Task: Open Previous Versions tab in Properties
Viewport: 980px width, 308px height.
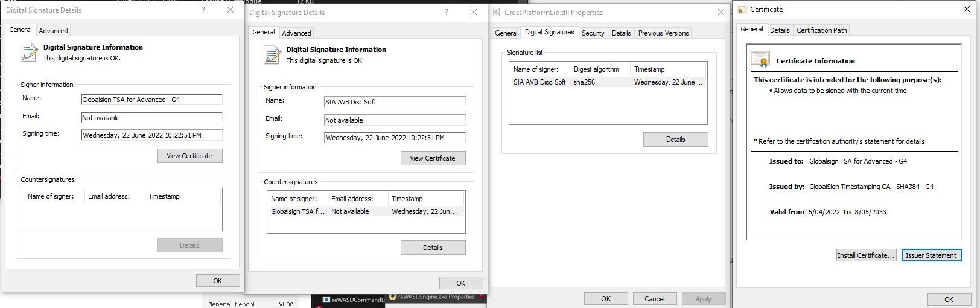Action: click(663, 33)
